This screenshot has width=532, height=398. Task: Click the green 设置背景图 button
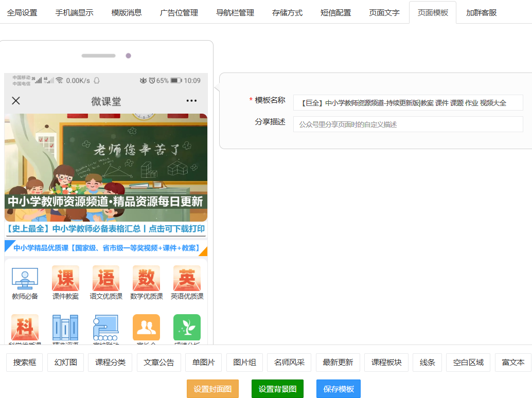pyautogui.click(x=277, y=389)
